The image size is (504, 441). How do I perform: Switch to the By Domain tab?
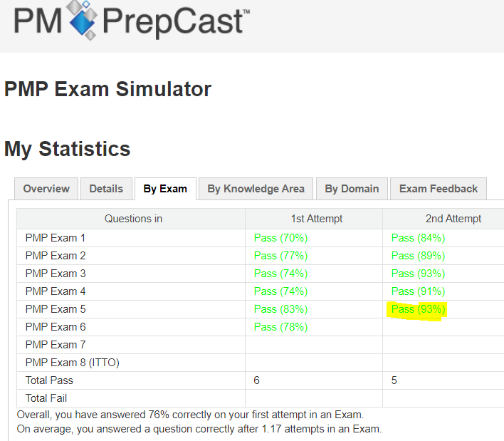point(352,189)
